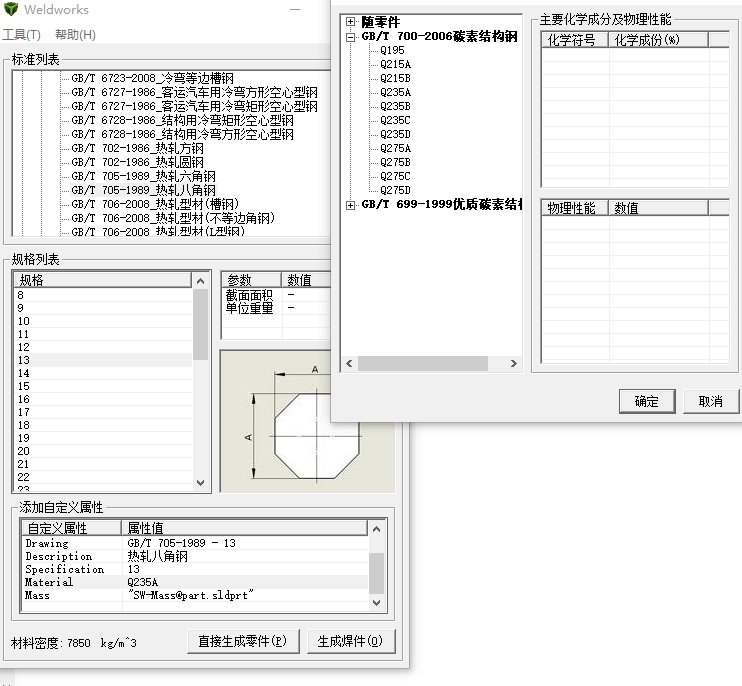Click the material tree left scroll arrow
The height and width of the screenshot is (686, 742).
point(349,363)
